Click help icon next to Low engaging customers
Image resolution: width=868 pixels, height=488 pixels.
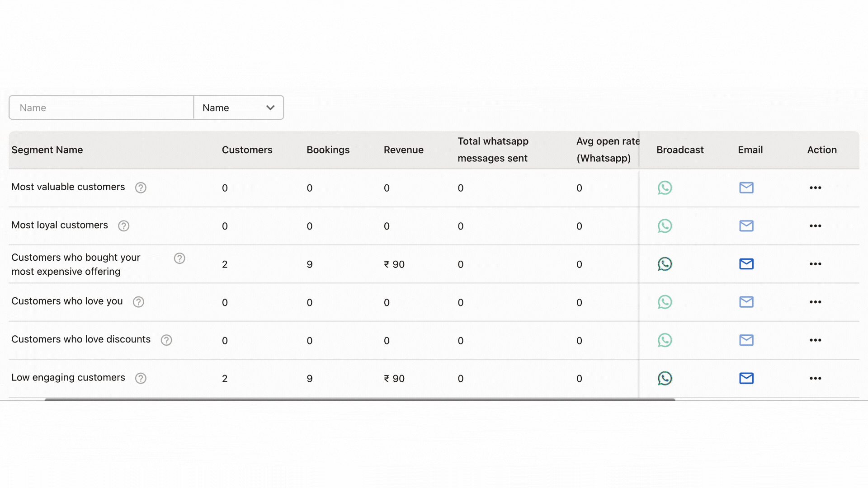point(141,378)
